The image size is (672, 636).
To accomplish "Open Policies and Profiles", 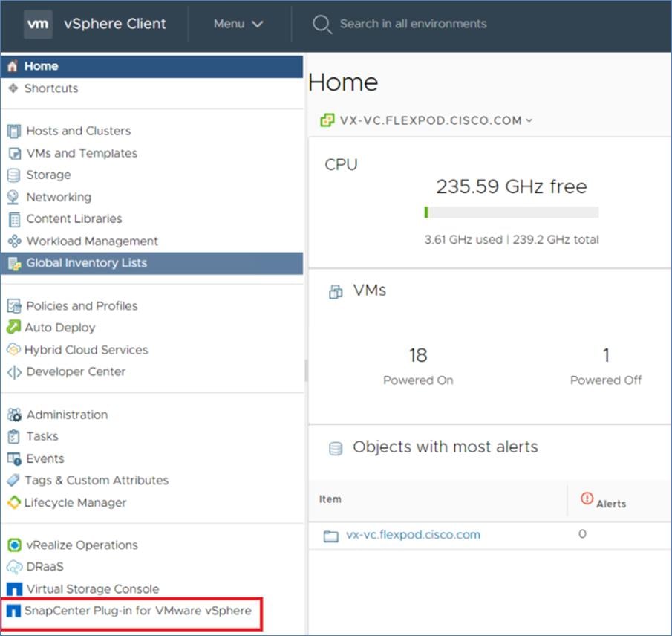I will point(82,306).
